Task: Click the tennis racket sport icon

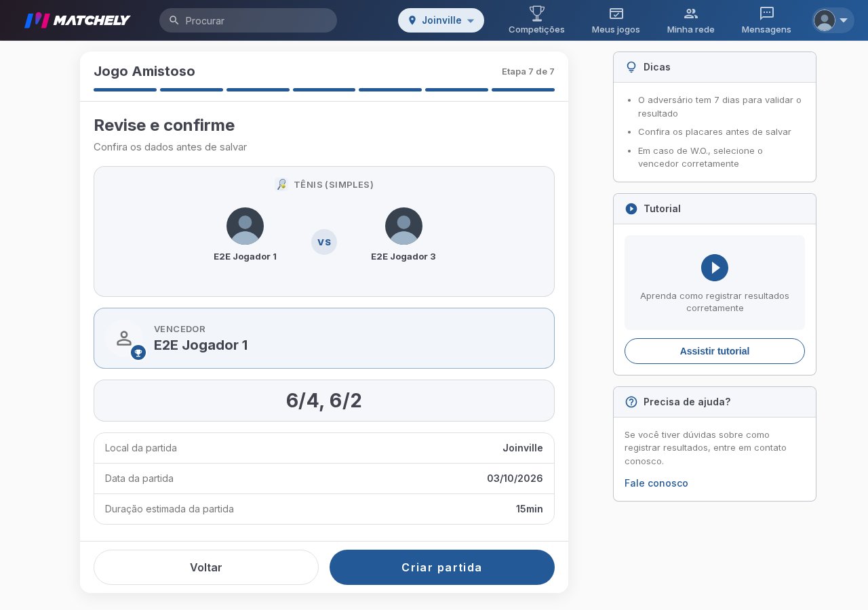Action: (281, 184)
